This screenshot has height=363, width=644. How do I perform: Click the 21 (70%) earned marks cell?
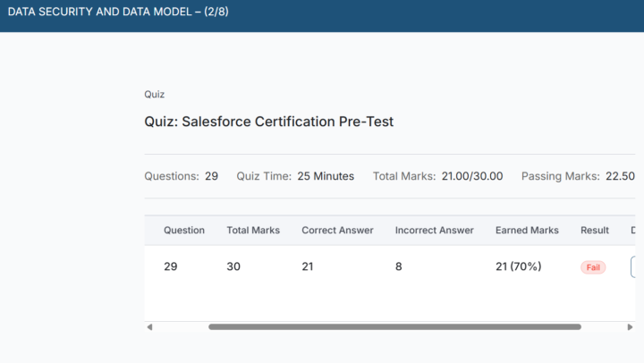tap(518, 266)
